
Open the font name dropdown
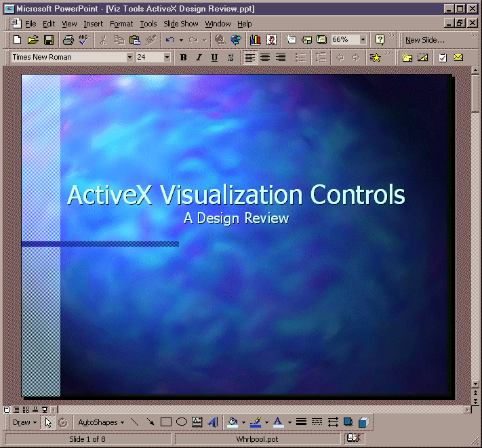pos(129,57)
